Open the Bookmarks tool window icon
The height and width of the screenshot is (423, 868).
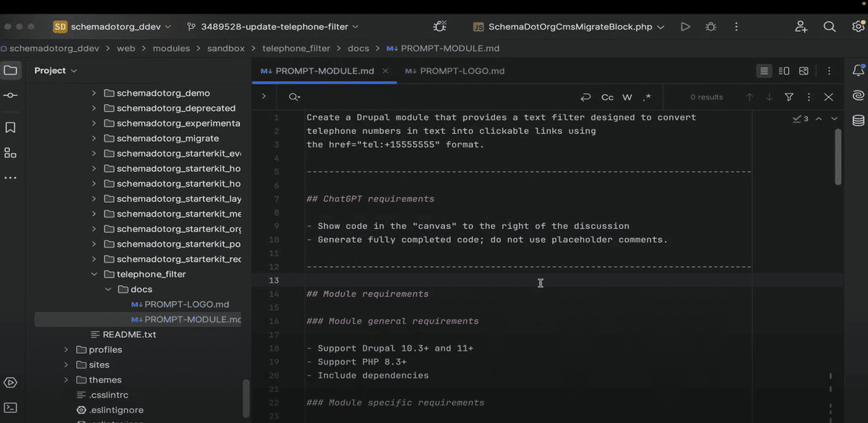[x=11, y=127]
